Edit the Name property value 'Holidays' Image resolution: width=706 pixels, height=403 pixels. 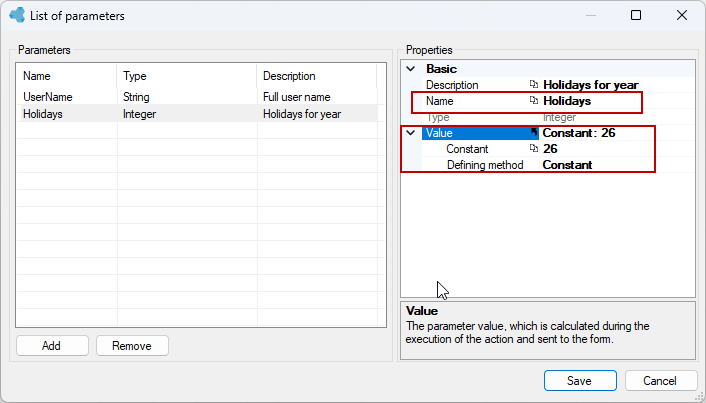pyautogui.click(x=567, y=101)
